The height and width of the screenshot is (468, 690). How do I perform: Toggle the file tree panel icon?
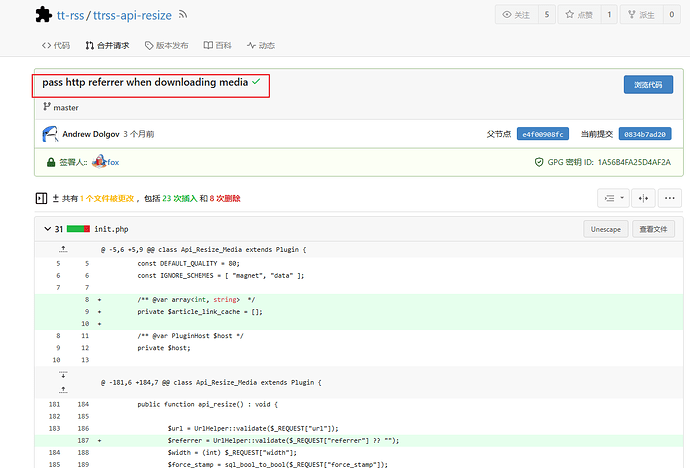(41, 199)
